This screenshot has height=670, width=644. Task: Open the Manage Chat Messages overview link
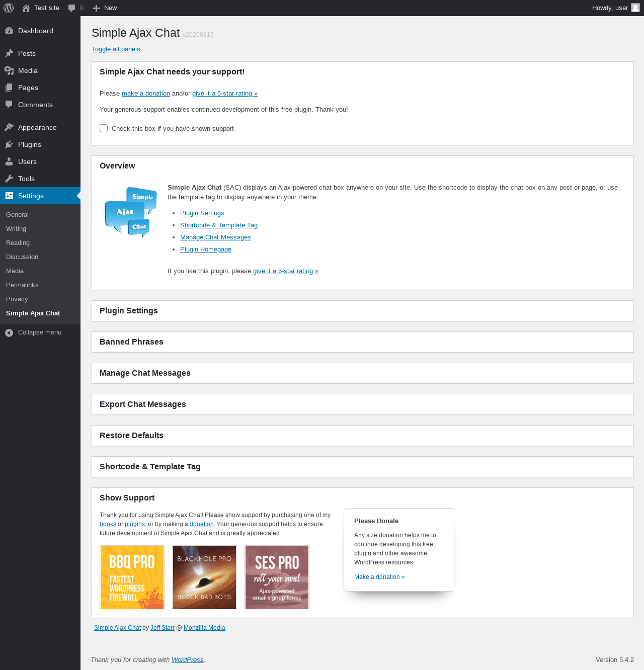pyautogui.click(x=215, y=237)
